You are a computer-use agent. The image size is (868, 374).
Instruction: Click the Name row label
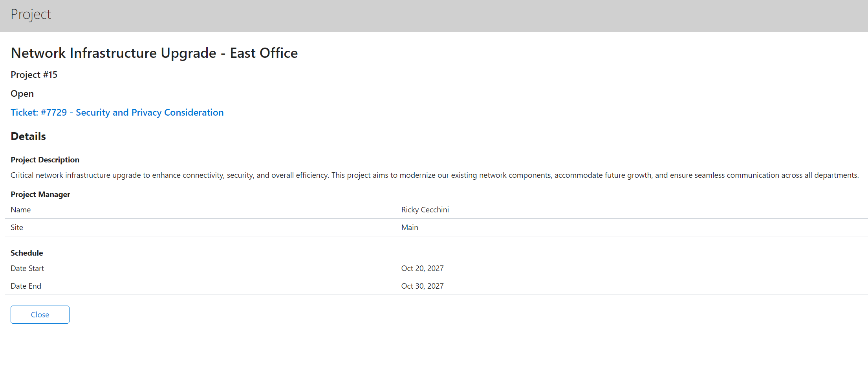pos(20,210)
